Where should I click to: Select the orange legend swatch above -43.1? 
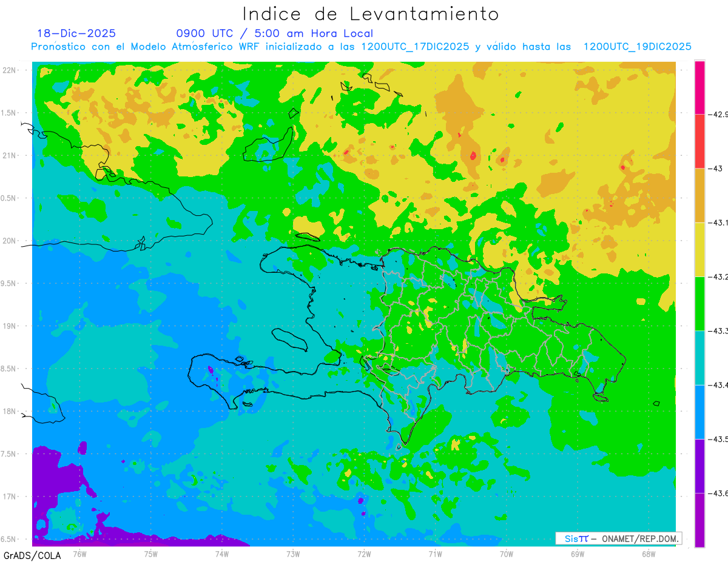699,195
